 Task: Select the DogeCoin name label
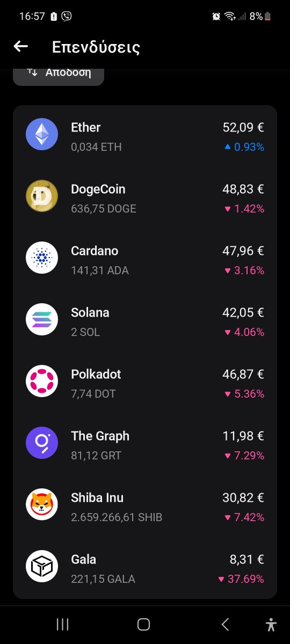[98, 189]
